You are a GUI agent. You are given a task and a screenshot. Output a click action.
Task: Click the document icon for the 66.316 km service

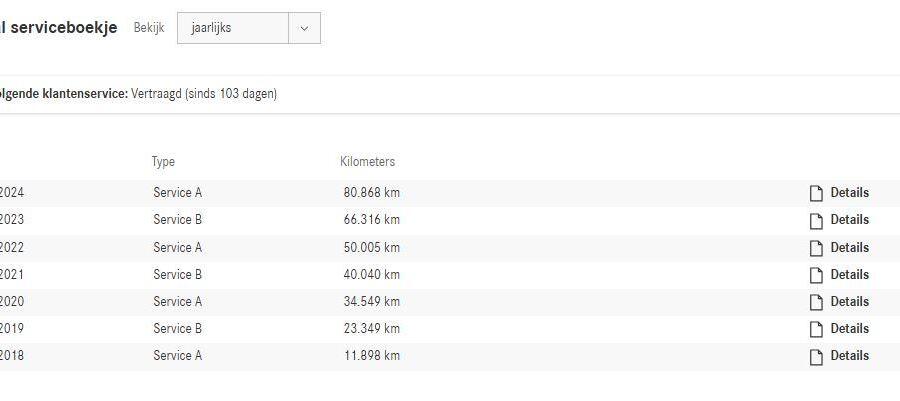tap(816, 220)
